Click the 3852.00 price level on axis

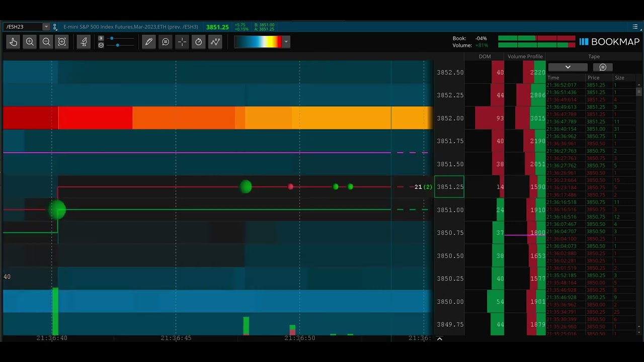pos(450,118)
